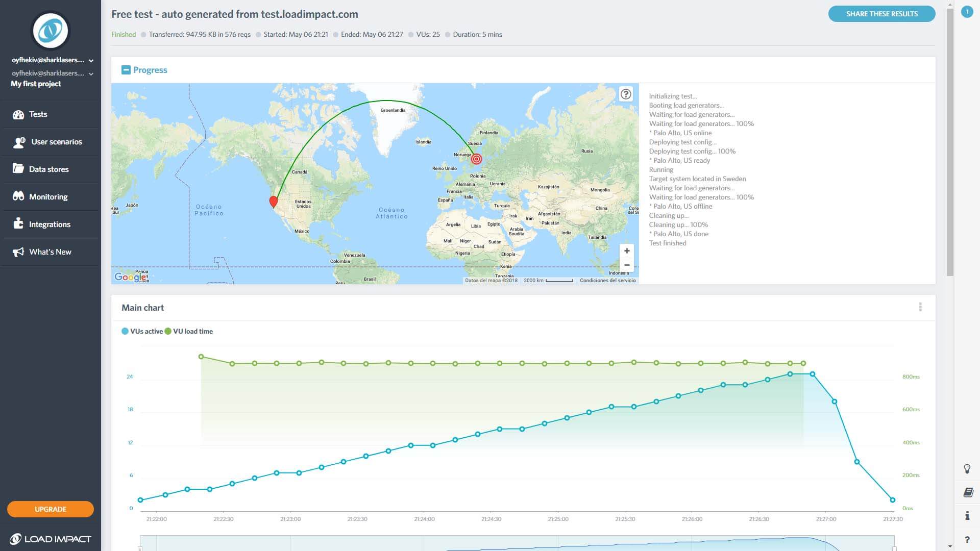Click the Main chart options menu icon
The height and width of the screenshot is (551, 980).
(920, 308)
